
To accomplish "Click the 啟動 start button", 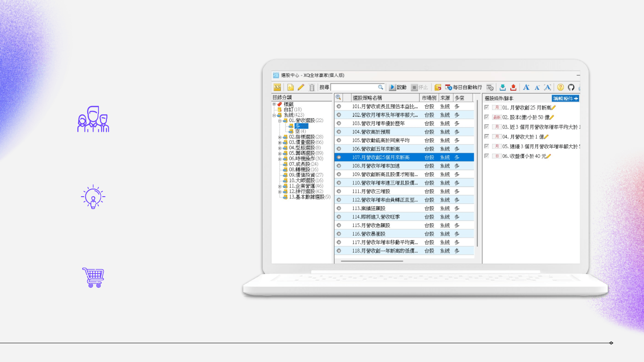I will (398, 87).
